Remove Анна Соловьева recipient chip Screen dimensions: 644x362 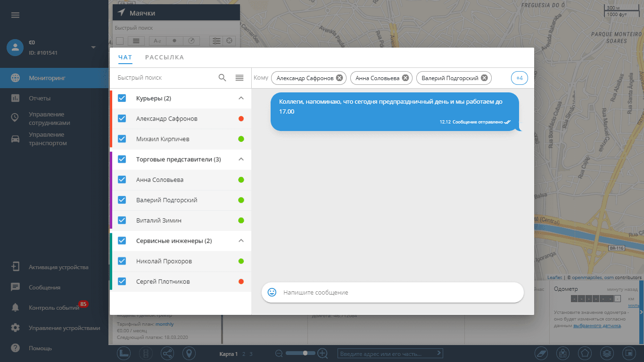[405, 78]
